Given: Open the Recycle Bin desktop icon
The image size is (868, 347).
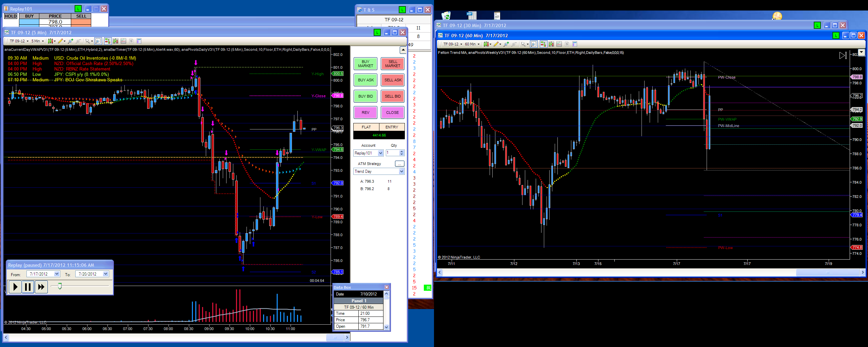Looking at the screenshot, I should tap(446, 16).
